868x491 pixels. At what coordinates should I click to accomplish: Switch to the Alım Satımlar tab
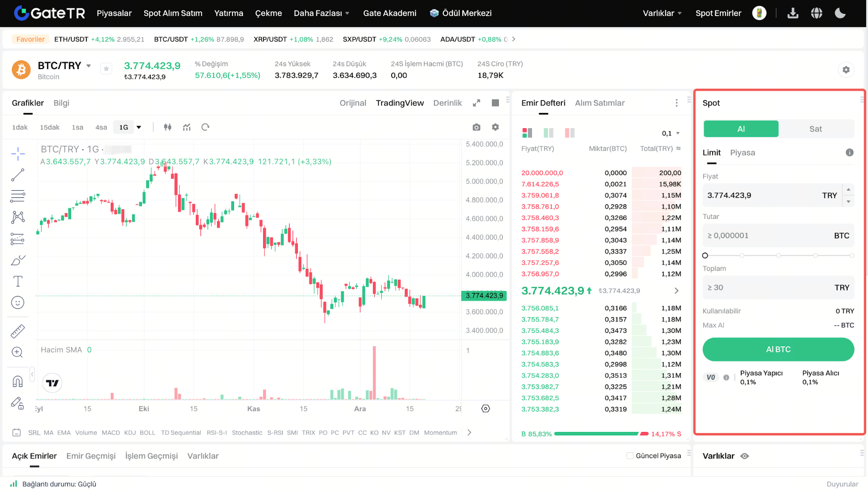[x=599, y=103]
